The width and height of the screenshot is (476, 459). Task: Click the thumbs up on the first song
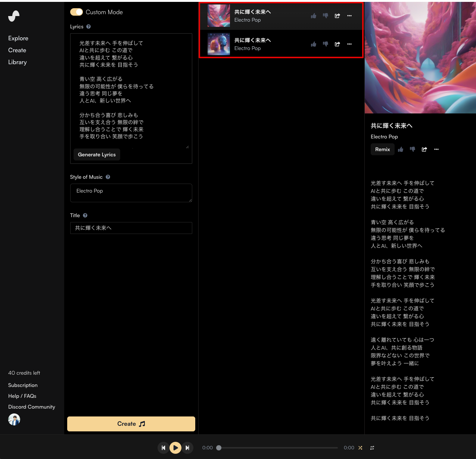coord(314,16)
